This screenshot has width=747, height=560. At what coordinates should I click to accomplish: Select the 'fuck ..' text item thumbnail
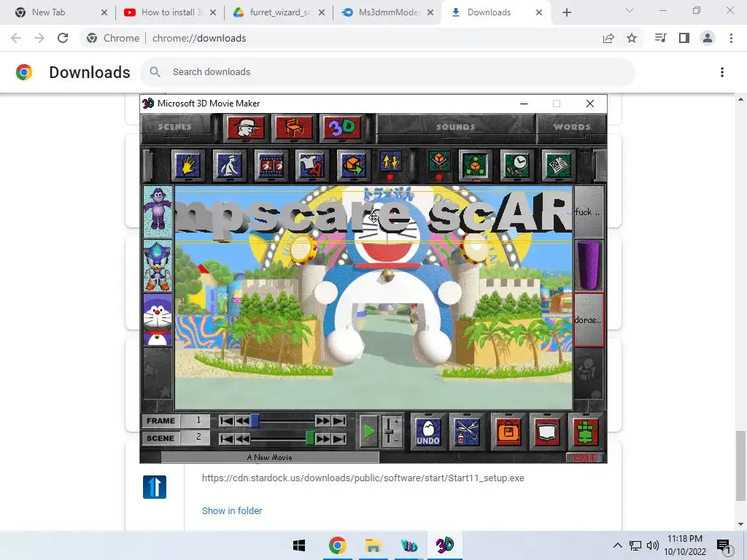[589, 211]
